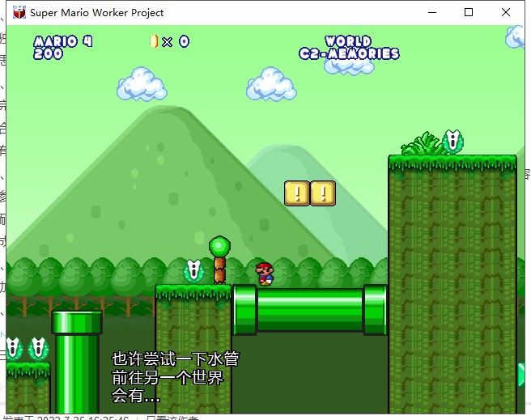Click the Super Mario Worker Project title text
The height and width of the screenshot is (420, 531).
pyautogui.click(x=97, y=13)
